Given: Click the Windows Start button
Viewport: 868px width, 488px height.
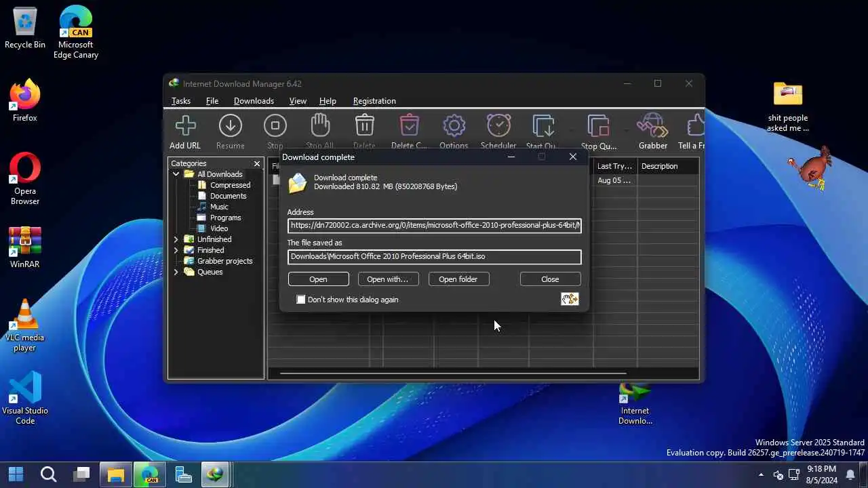Looking at the screenshot, I should coord(16,474).
